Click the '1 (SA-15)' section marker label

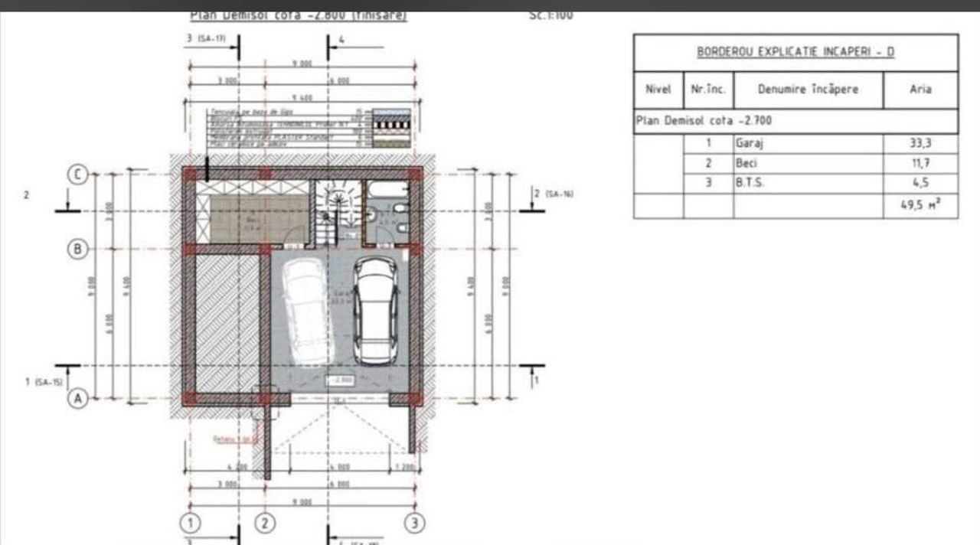pos(46,381)
